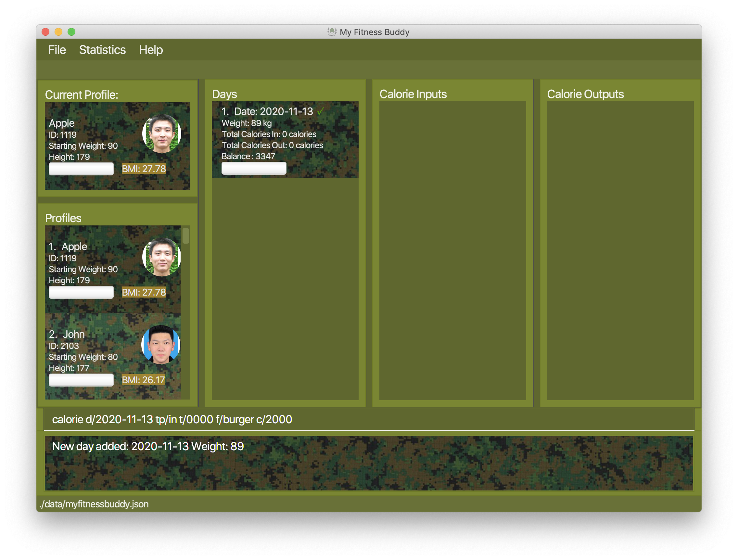
Task: Open the Help menu
Action: point(151,50)
